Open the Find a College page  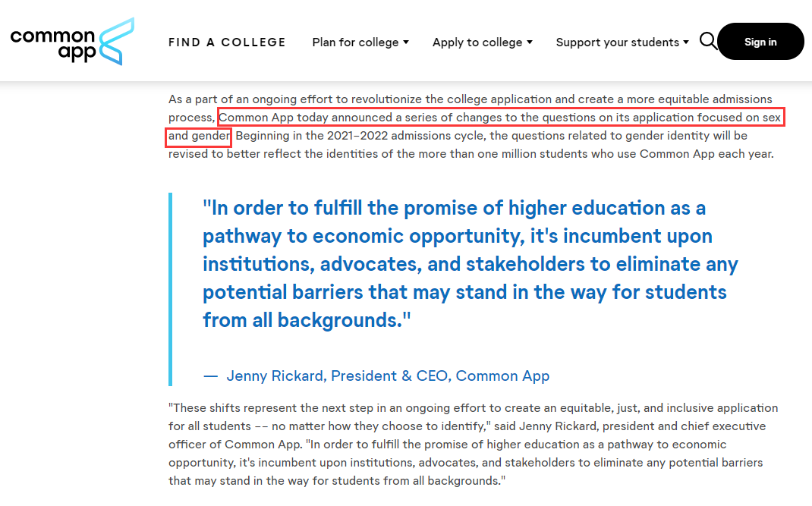click(227, 42)
